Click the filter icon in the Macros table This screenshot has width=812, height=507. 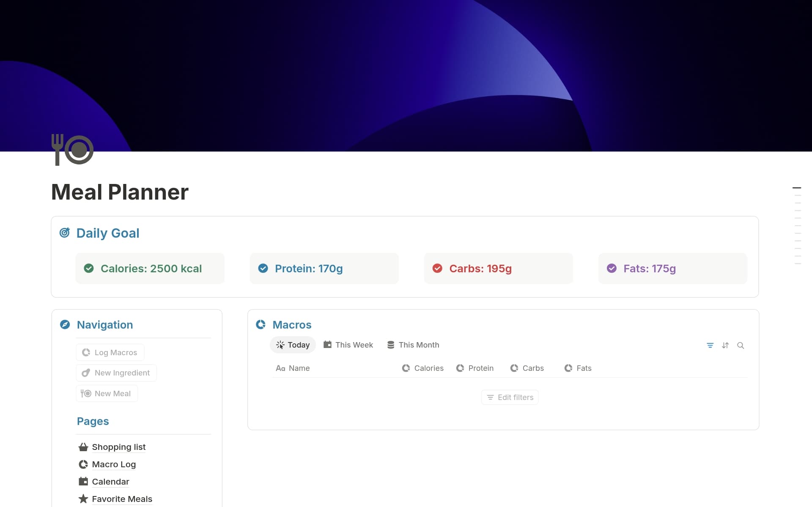tap(710, 345)
